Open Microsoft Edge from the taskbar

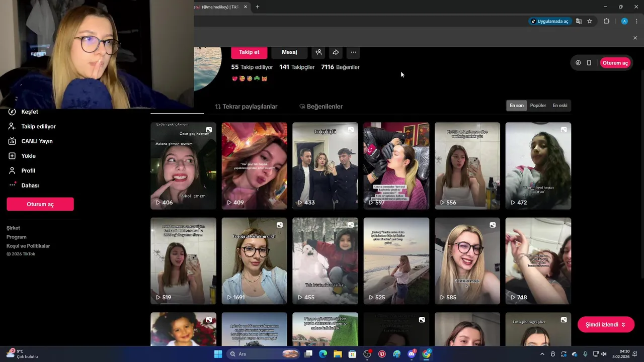pos(323,354)
